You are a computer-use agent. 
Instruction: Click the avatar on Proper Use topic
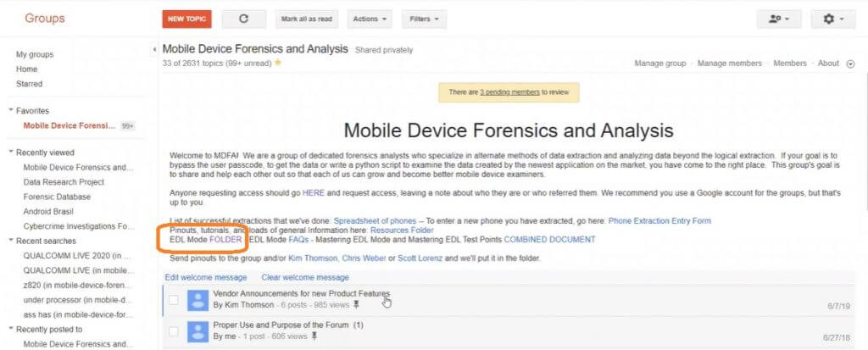point(198,331)
